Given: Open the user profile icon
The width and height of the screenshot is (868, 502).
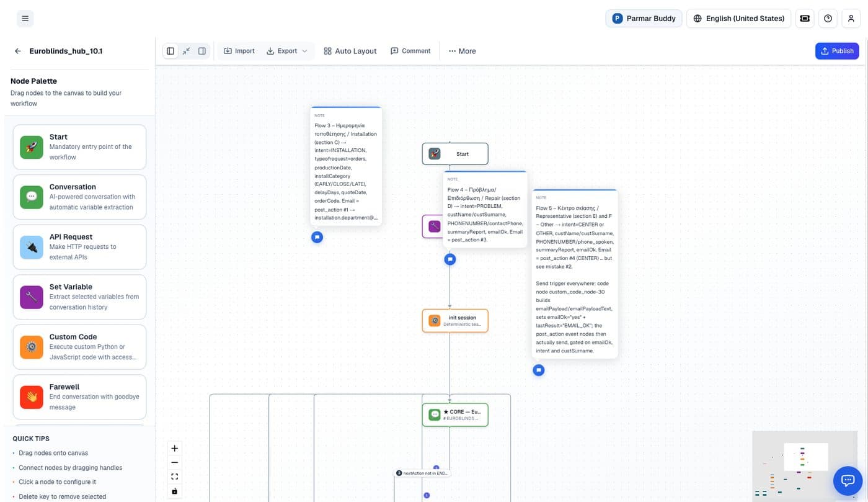Looking at the screenshot, I should click(x=851, y=19).
